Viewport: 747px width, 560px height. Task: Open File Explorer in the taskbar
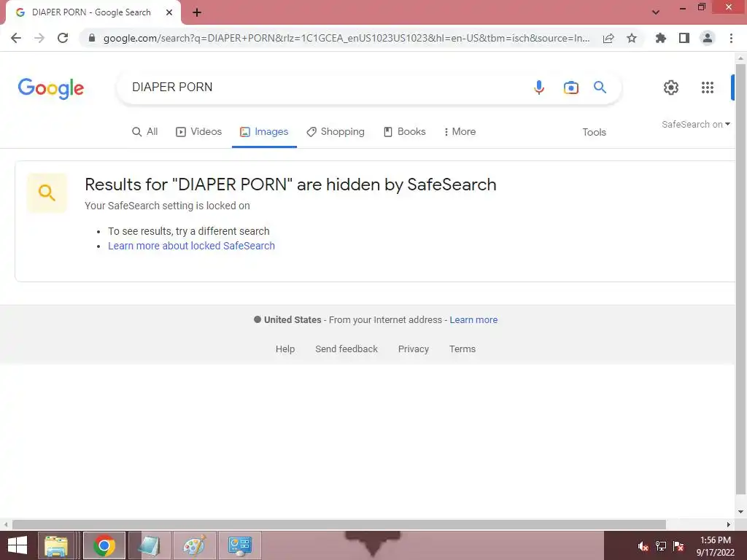pos(56,545)
